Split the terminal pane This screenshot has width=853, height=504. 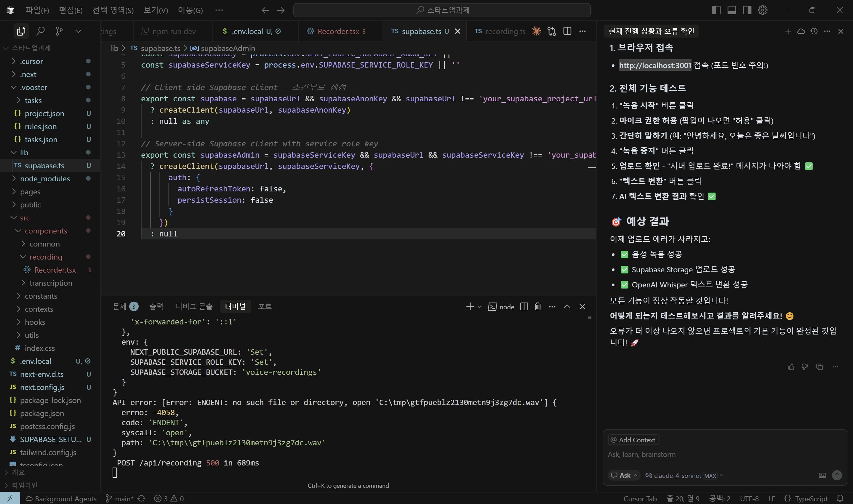[x=524, y=307]
